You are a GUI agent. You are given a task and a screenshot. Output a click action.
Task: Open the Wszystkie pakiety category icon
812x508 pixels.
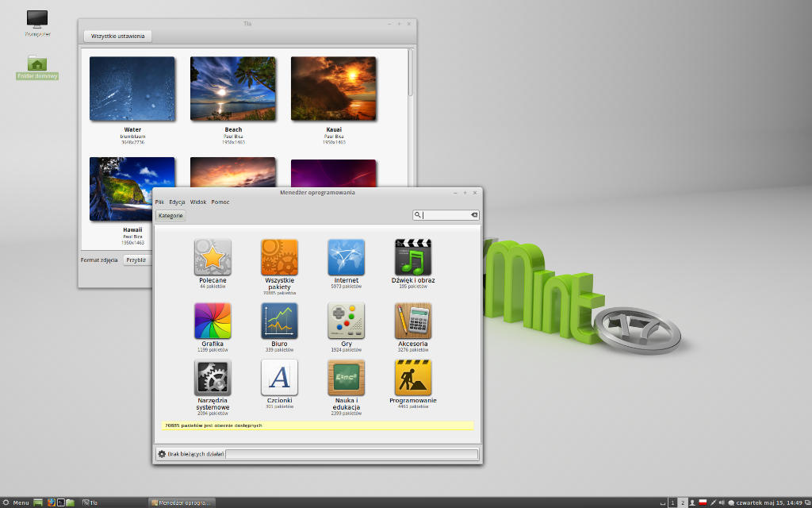click(279, 257)
